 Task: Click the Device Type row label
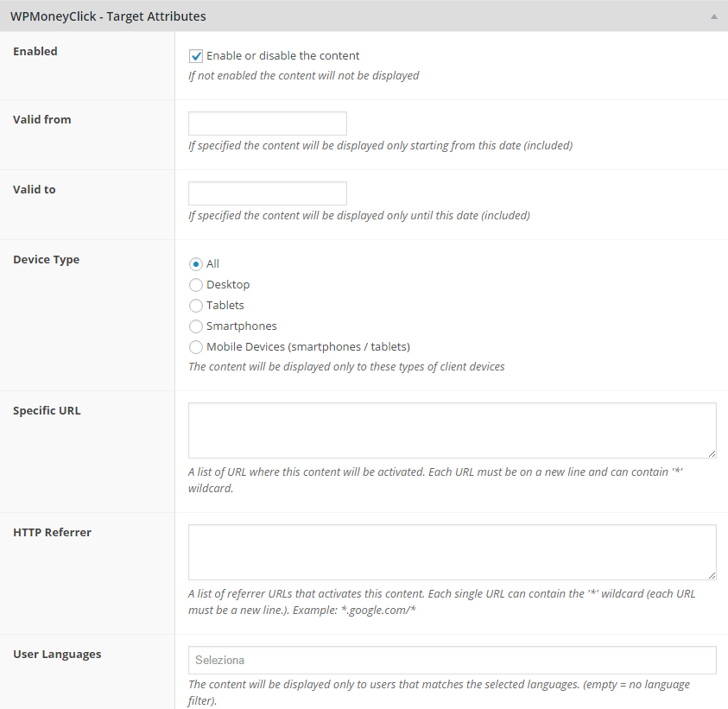pyautogui.click(x=47, y=260)
